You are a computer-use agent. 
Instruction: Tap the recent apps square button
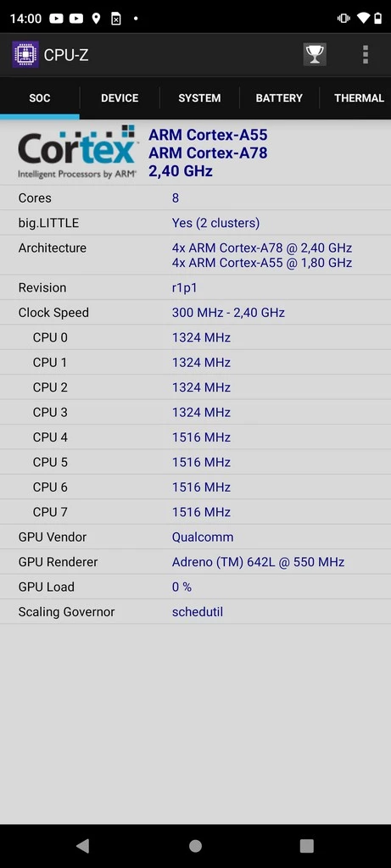(x=307, y=845)
